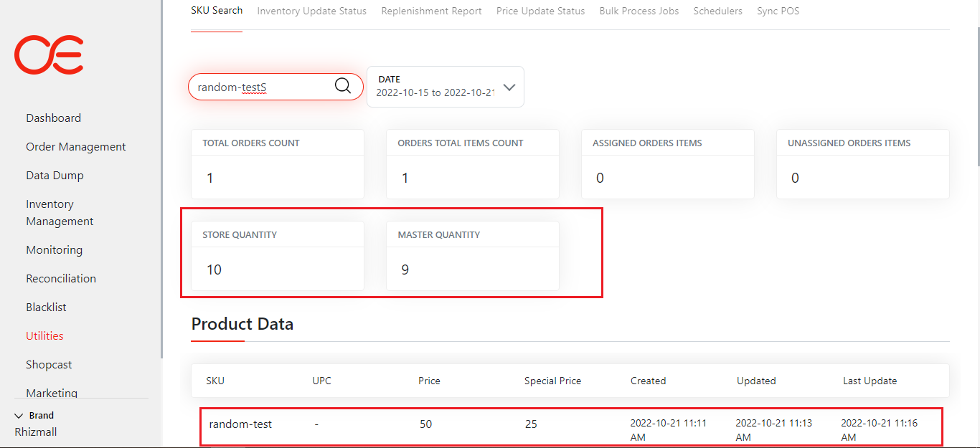Open the Replenishment Report tab
Viewport: 980px width, 448px height.
point(431,11)
